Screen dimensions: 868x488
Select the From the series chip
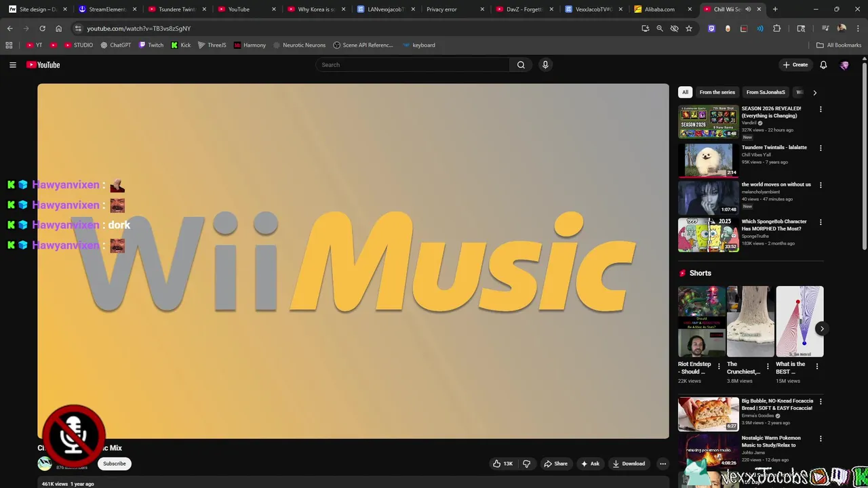(x=717, y=92)
